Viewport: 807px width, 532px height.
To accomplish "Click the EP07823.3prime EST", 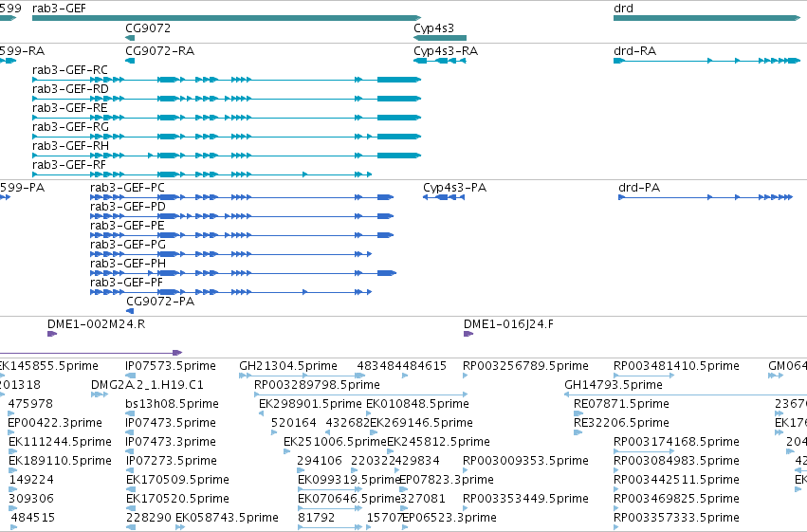I will (447, 480).
